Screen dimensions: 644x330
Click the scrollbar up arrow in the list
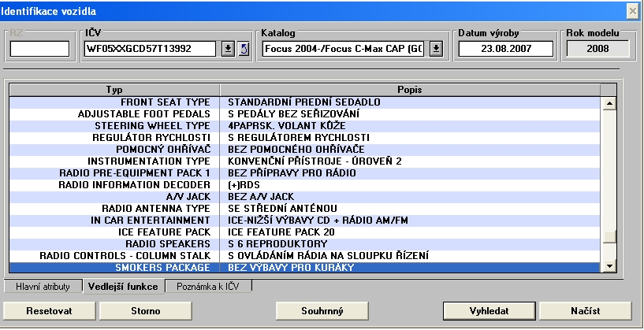(x=608, y=102)
